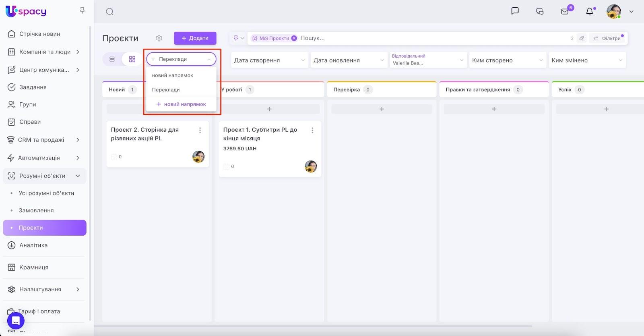Expand Центр комунікацій submenu arrow
The height and width of the screenshot is (336, 644).
tap(78, 70)
